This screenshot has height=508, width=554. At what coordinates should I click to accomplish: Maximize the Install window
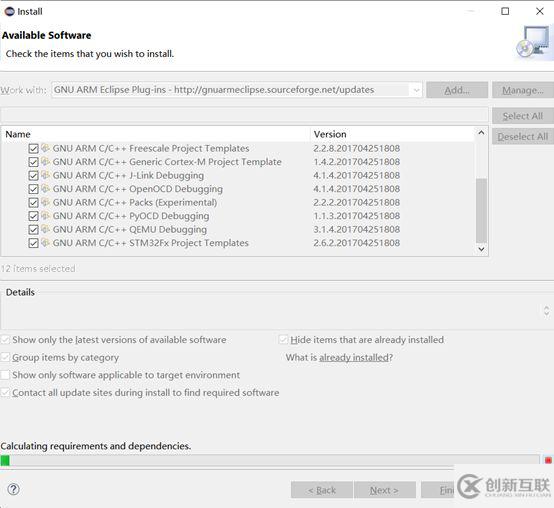(x=505, y=11)
